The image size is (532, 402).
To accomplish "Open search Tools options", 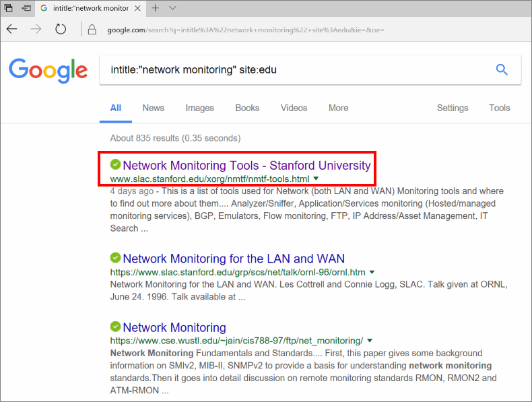I will (x=500, y=108).
